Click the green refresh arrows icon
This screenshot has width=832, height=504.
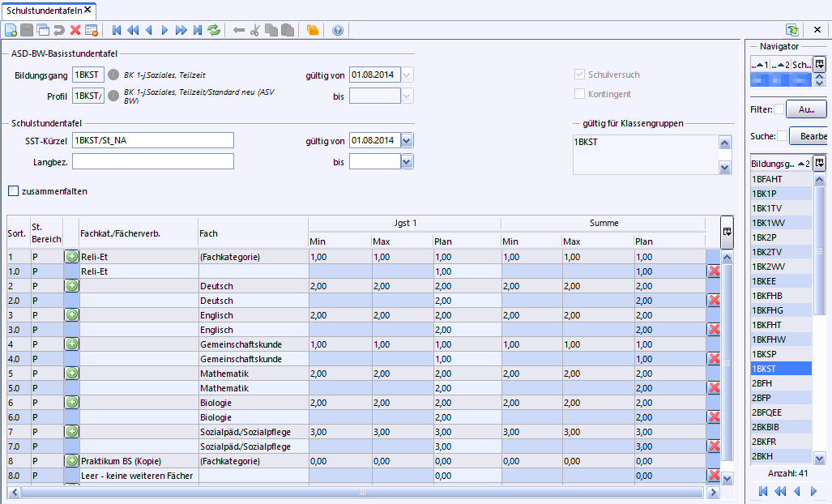point(214,31)
